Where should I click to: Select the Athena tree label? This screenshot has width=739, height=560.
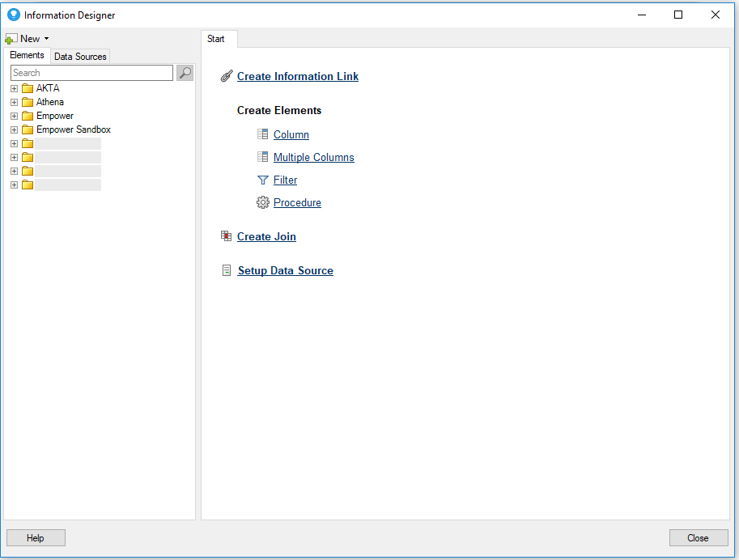[50, 102]
